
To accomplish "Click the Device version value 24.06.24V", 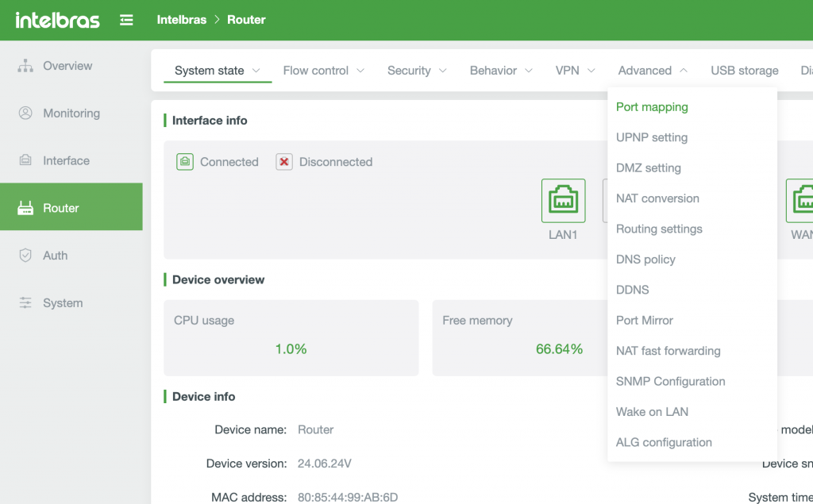I will (325, 464).
